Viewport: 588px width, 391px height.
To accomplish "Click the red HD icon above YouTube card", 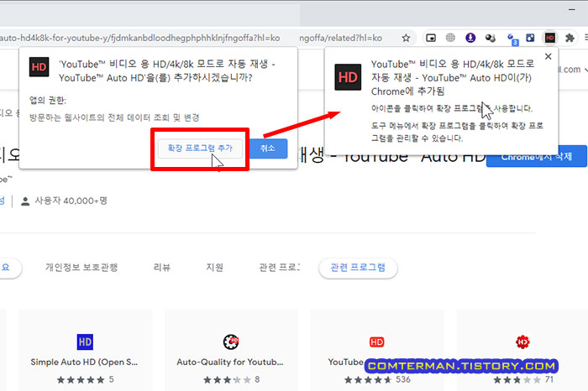I will (376, 342).
